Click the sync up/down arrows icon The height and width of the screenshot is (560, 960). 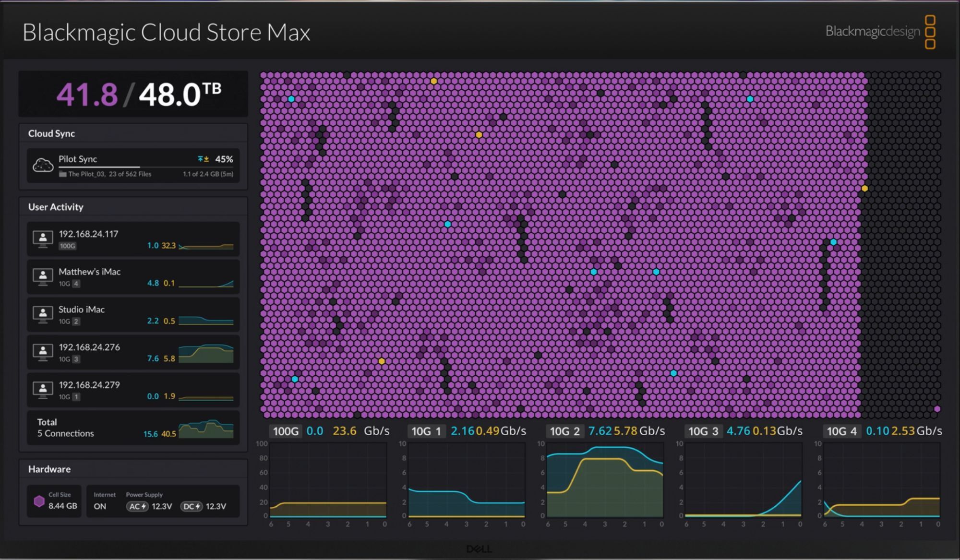(x=203, y=159)
